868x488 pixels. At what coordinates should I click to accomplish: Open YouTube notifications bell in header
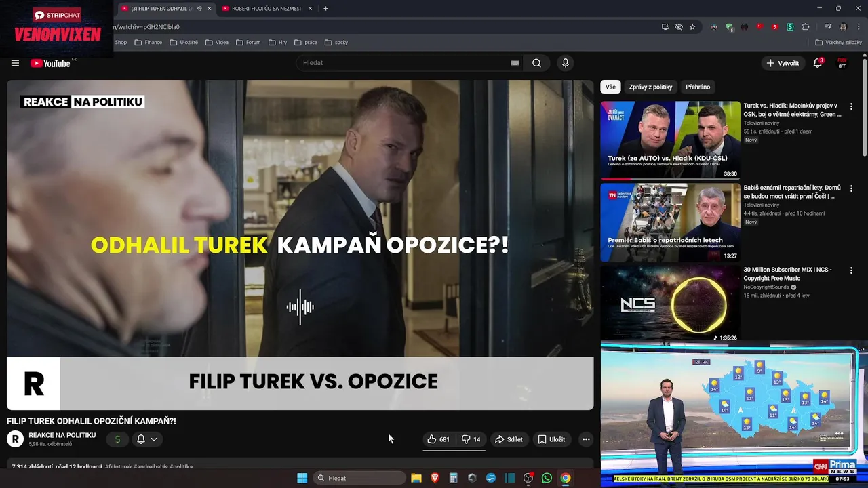tap(818, 63)
